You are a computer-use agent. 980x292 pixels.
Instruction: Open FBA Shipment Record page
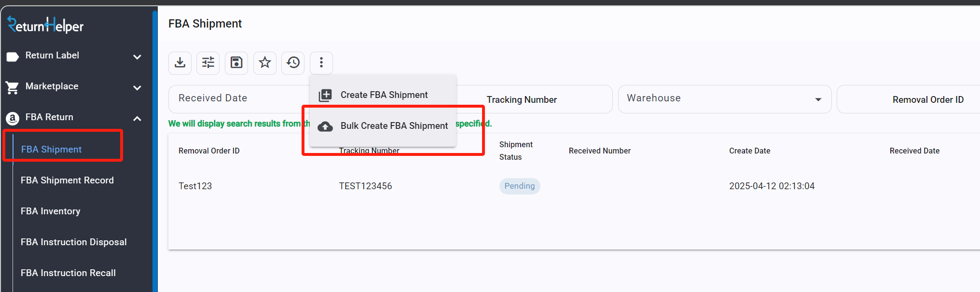click(67, 180)
